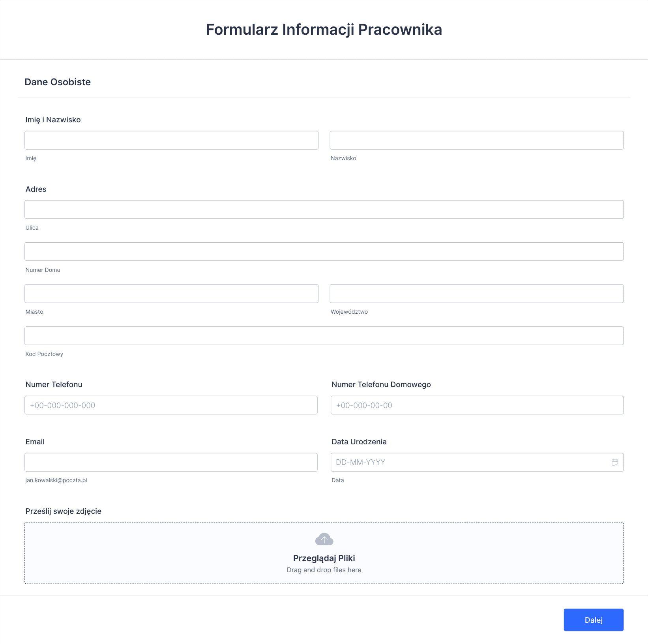Click the Kod Pocztowy field
This screenshot has width=648, height=644.
click(324, 336)
